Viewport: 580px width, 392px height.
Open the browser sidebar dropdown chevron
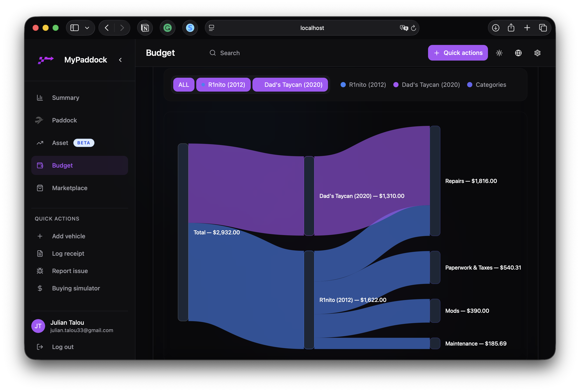coord(87,28)
